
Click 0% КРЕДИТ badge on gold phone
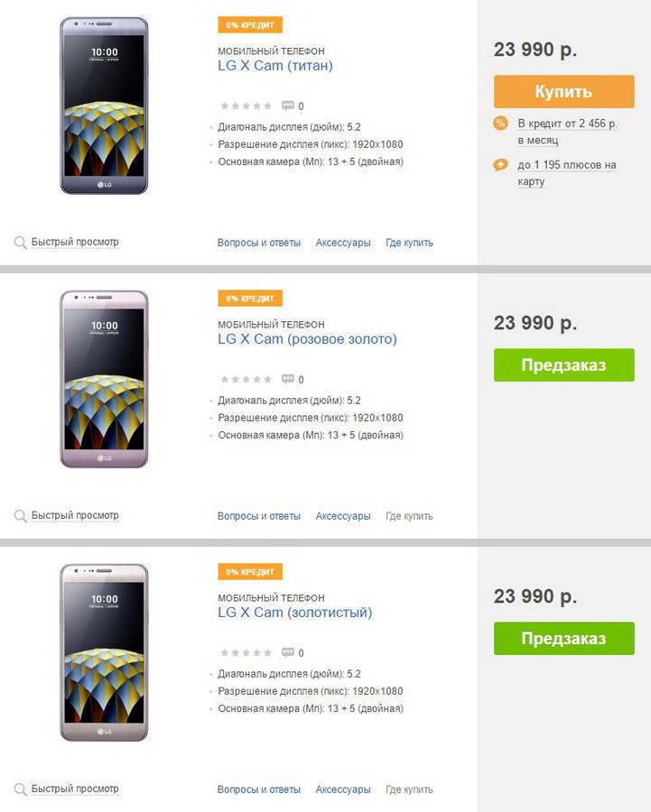(250, 572)
